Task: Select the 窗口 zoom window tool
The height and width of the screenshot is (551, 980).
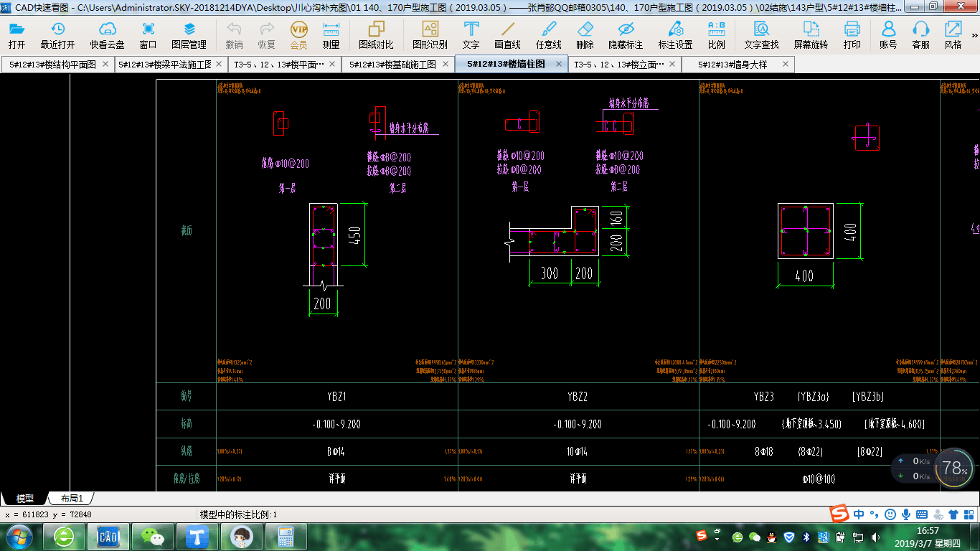Action: tap(148, 35)
